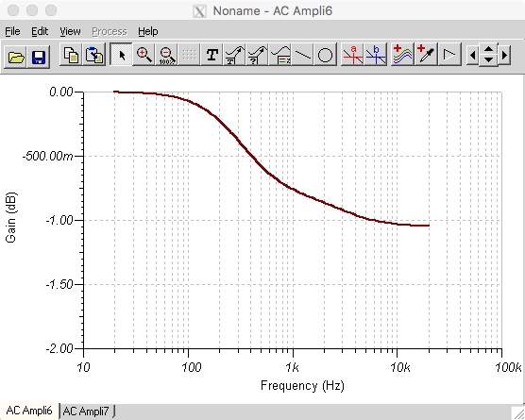Open the Edit menu
525x420 pixels.
[40, 31]
